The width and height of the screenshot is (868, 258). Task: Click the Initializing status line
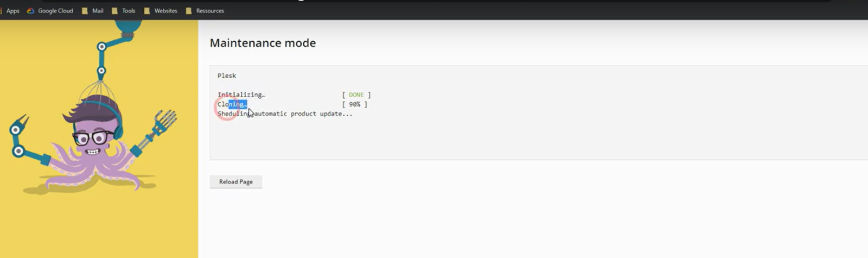click(x=241, y=95)
